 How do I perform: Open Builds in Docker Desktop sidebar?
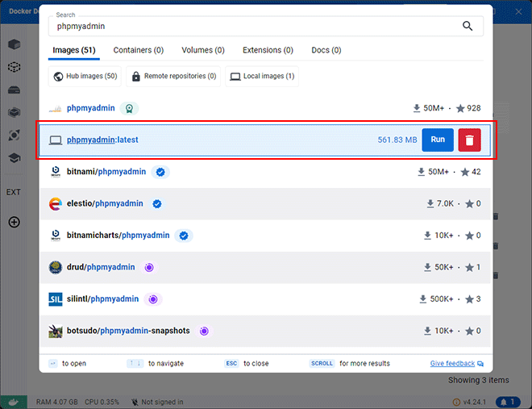15,112
